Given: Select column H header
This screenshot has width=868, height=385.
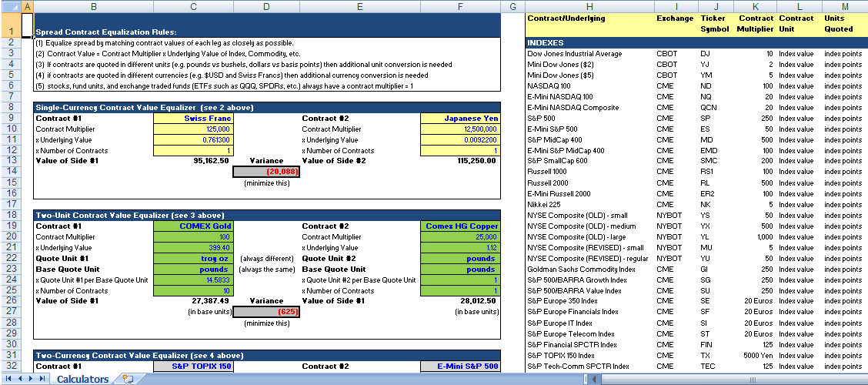Looking at the screenshot, I should (589, 7).
